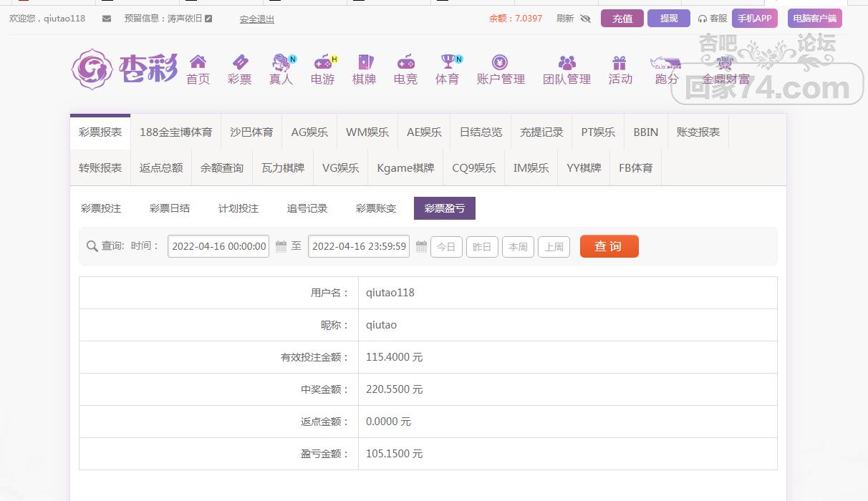The image size is (868, 501).
Task: Select the 彩票投注 sub-tab
Action: tap(101, 208)
